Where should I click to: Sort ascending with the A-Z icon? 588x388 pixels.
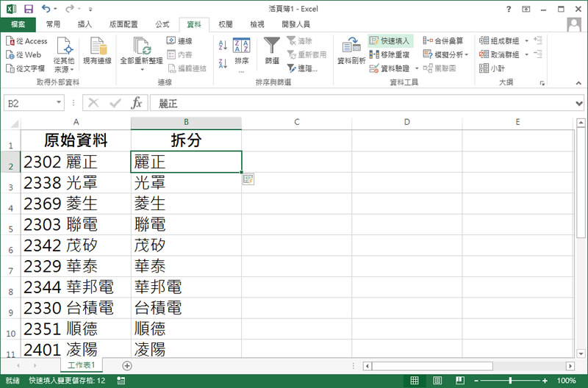coord(223,44)
